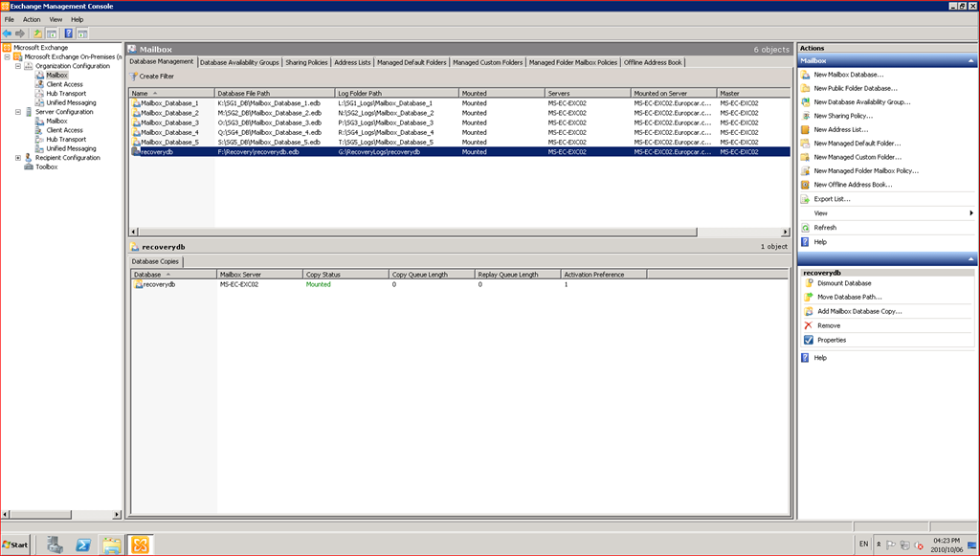
Task: Click New Mailbox Database action
Action: tap(849, 75)
